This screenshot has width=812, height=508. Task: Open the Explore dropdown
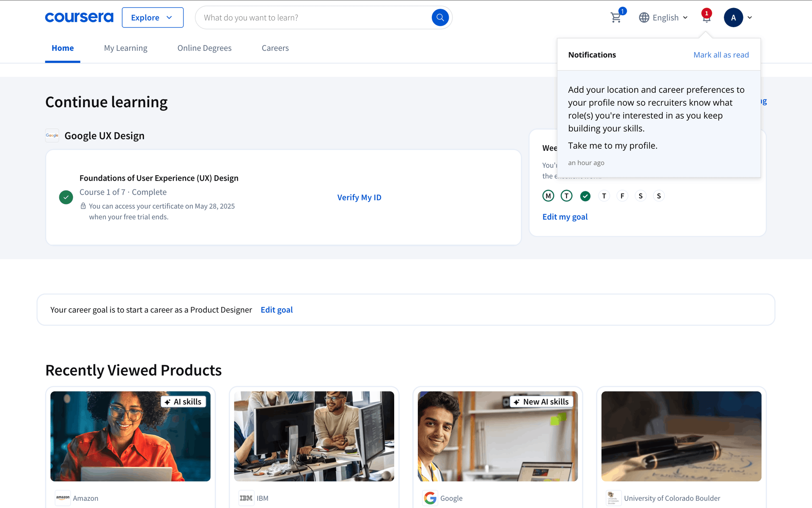[x=153, y=17]
